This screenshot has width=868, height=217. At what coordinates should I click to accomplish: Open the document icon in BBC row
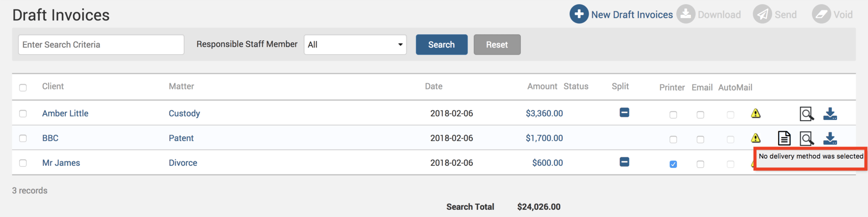(784, 138)
